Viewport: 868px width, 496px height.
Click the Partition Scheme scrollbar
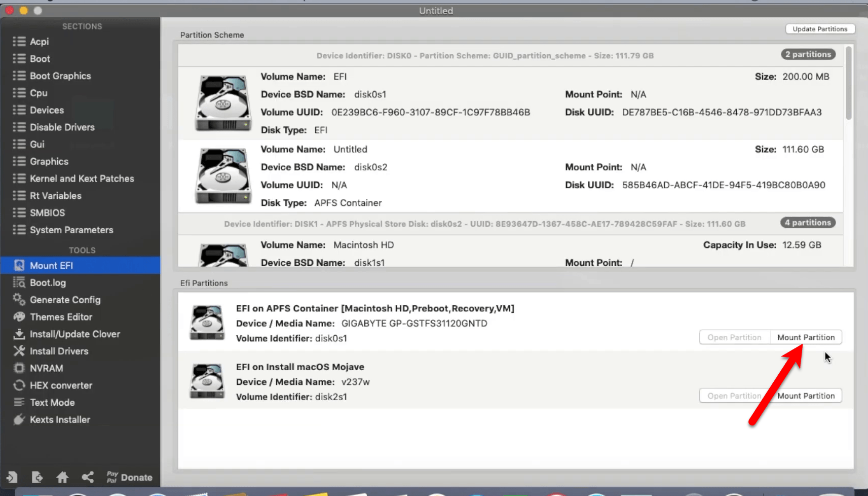[849, 83]
